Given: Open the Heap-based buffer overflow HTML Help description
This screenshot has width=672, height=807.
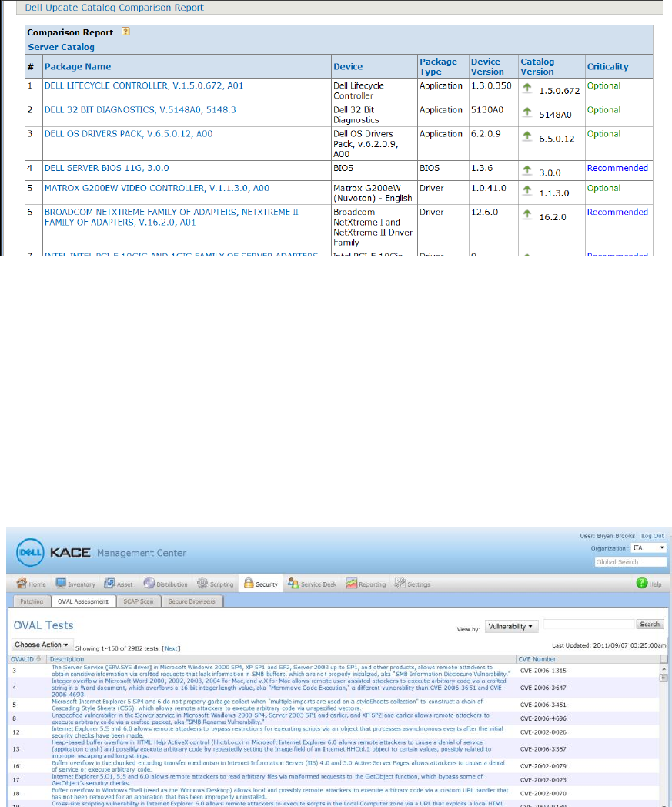Looking at the screenshot, I should [x=271, y=748].
